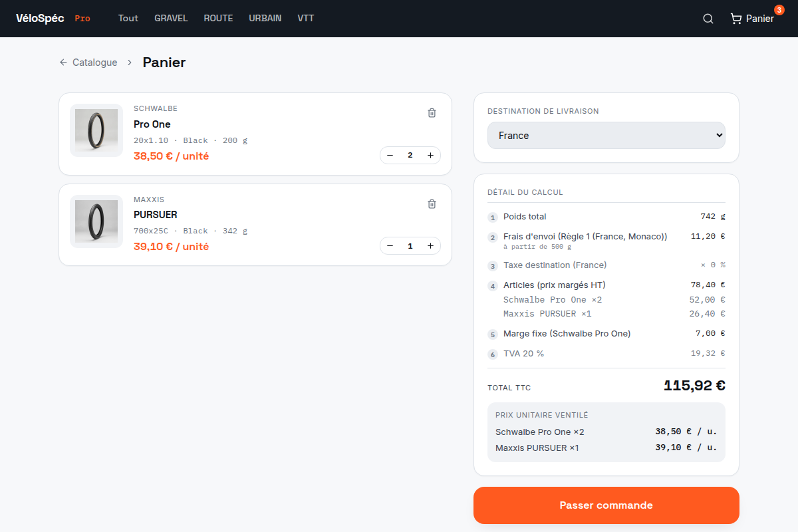Viewport: 798px width, 532px height.
Task: Go back via Catalogue arrow link
Action: point(88,63)
